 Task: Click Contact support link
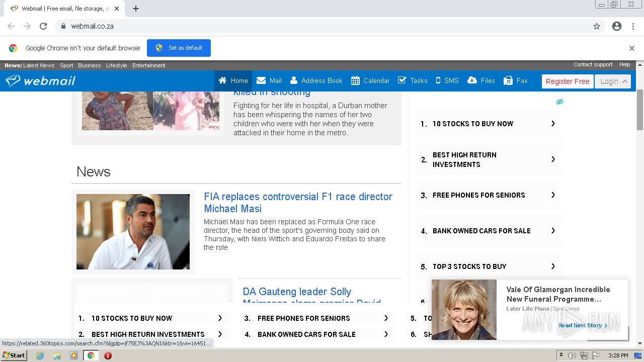[x=593, y=64]
